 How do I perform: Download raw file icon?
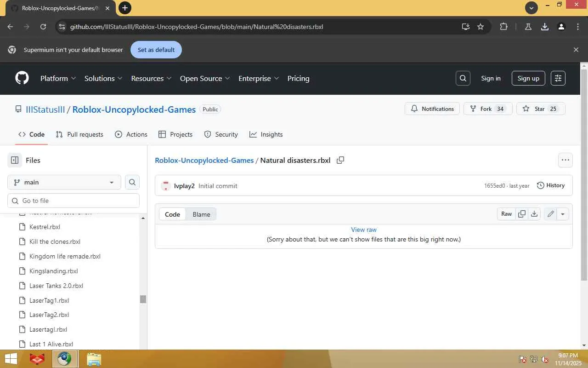[x=534, y=214]
